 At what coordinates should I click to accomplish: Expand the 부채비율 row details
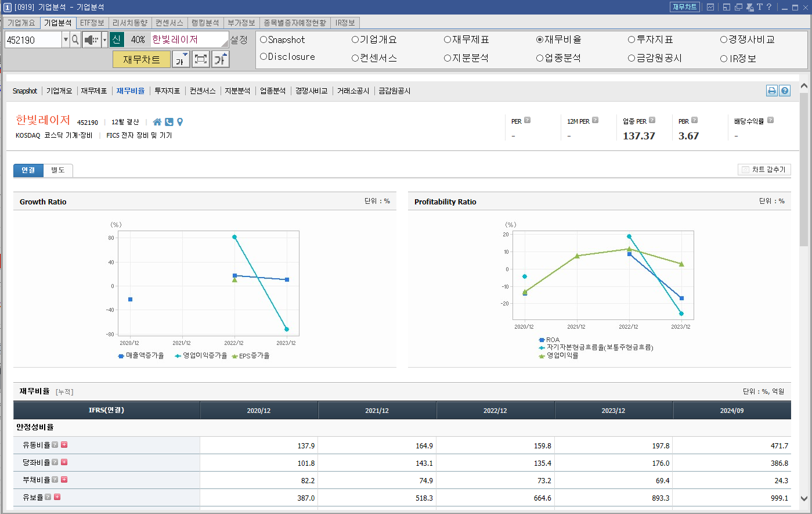pos(64,480)
